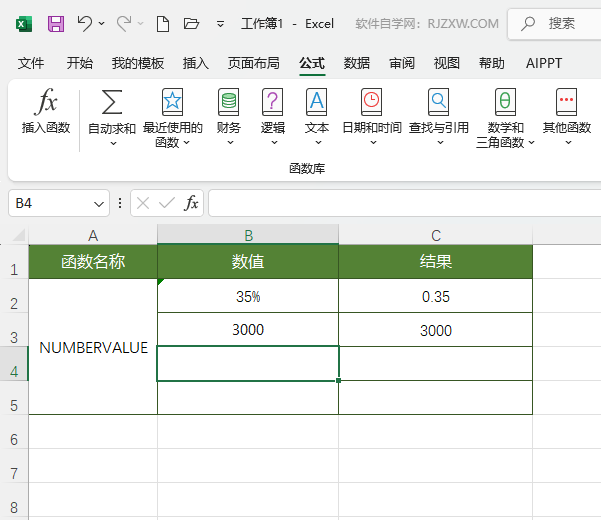Select the 公式 ribbon tab
Image resolution: width=601 pixels, height=520 pixels.
pyautogui.click(x=312, y=63)
